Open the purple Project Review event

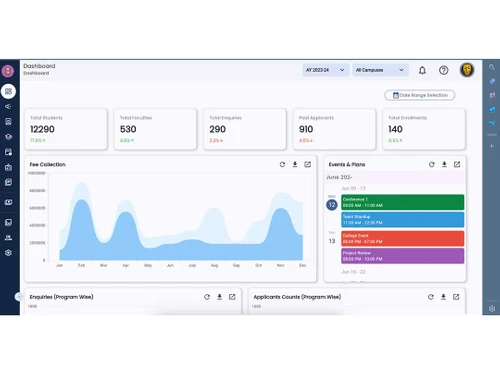tap(403, 256)
